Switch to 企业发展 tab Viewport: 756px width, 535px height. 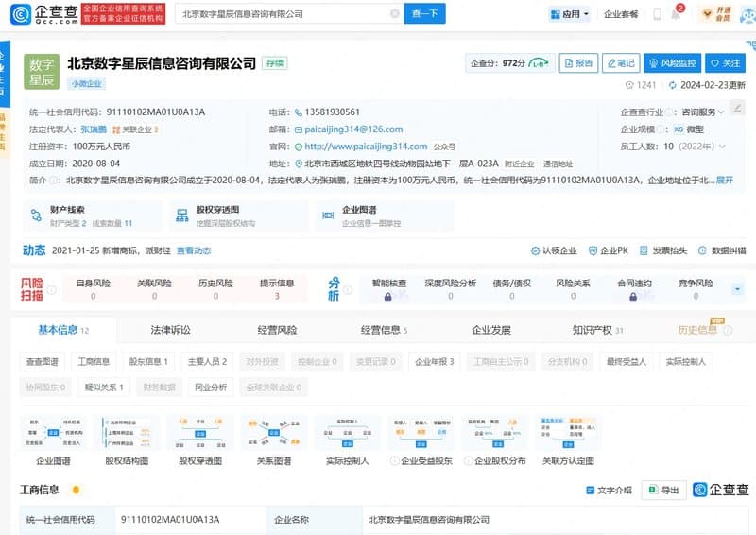click(491, 330)
